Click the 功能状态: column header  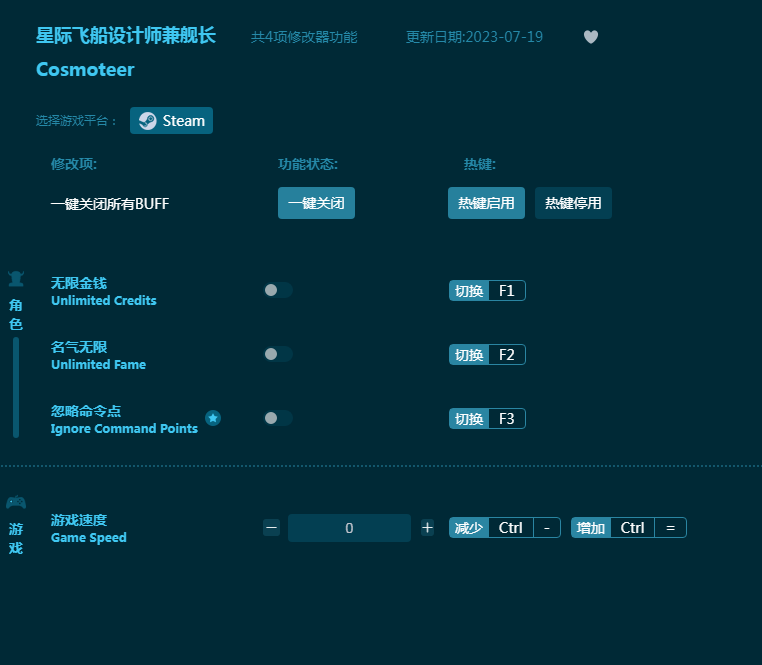308,164
